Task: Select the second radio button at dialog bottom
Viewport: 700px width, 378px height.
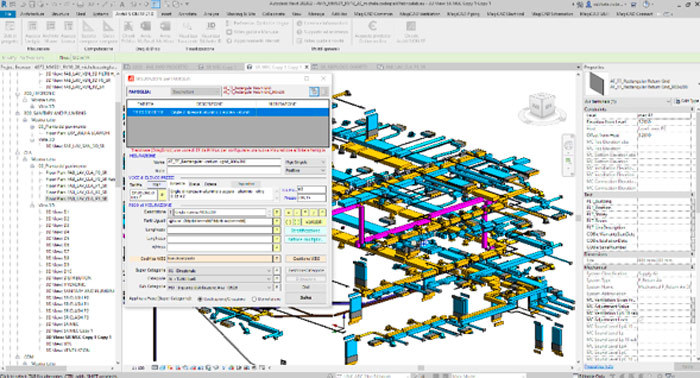Action: pyautogui.click(x=254, y=299)
